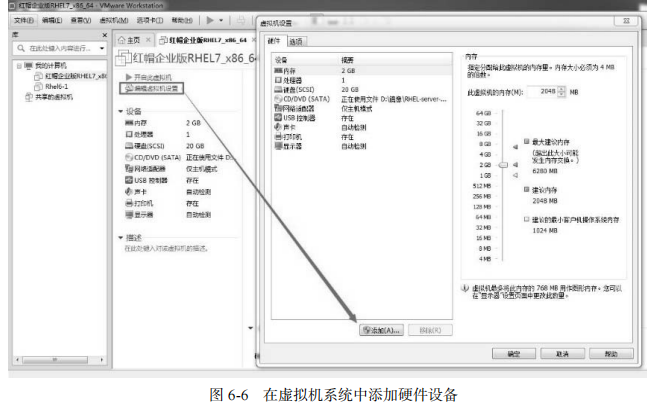Click the memory MB spinner arrows
Viewport: 647px width, 406px height.
point(561,92)
